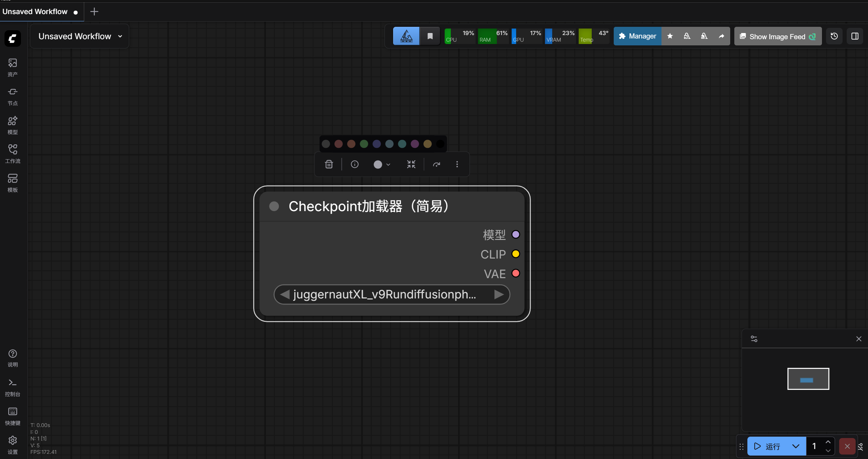Image resolution: width=868 pixels, height=459 pixels.
Task: Click the bypass arrow icon in node toolbar
Action: coord(436,164)
